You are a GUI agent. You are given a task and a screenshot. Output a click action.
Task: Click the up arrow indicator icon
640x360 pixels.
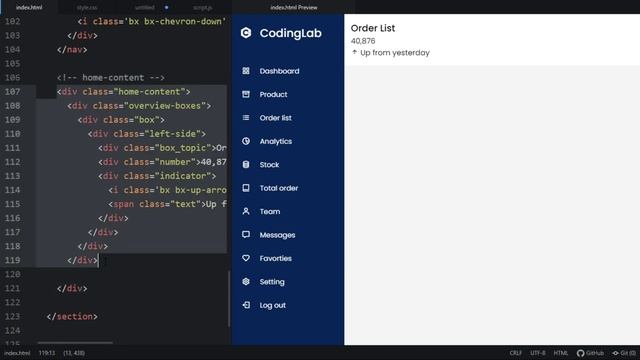click(354, 52)
